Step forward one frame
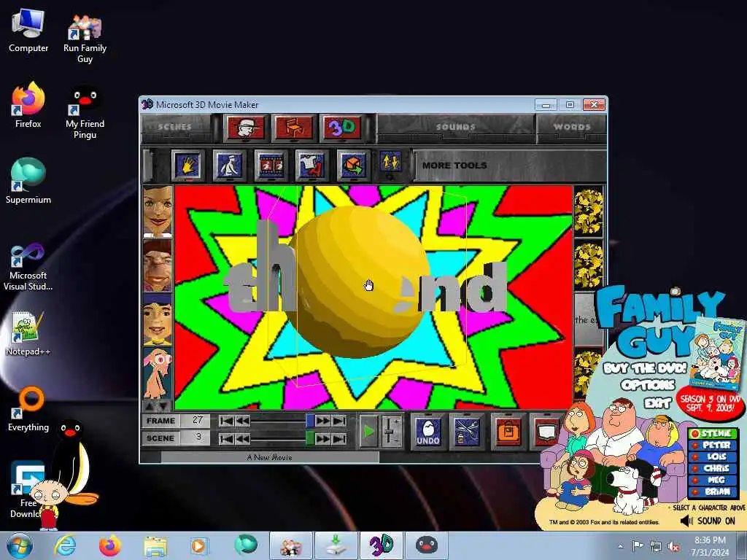 [322, 421]
